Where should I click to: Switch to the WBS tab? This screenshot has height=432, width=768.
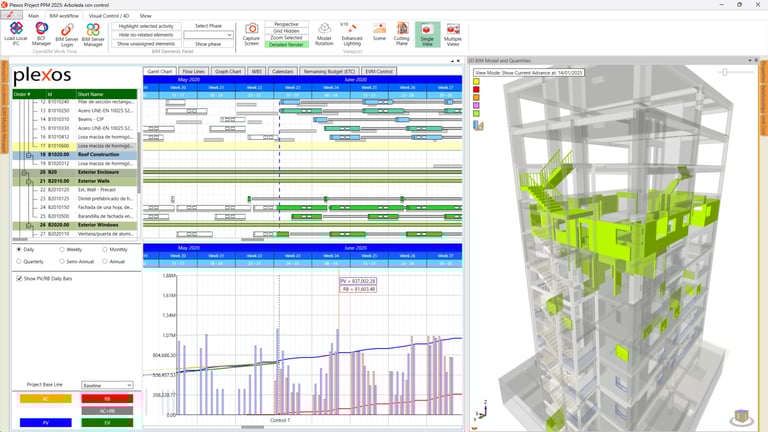(257, 72)
